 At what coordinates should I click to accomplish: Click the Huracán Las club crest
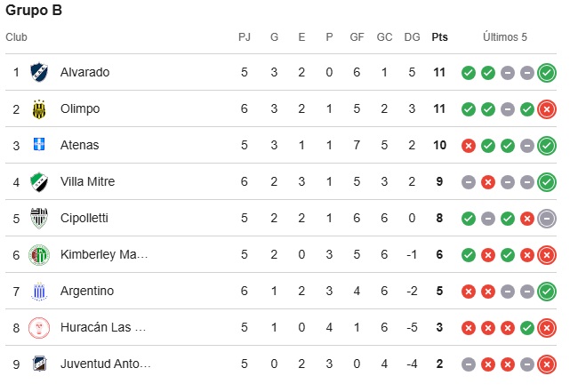(39, 328)
